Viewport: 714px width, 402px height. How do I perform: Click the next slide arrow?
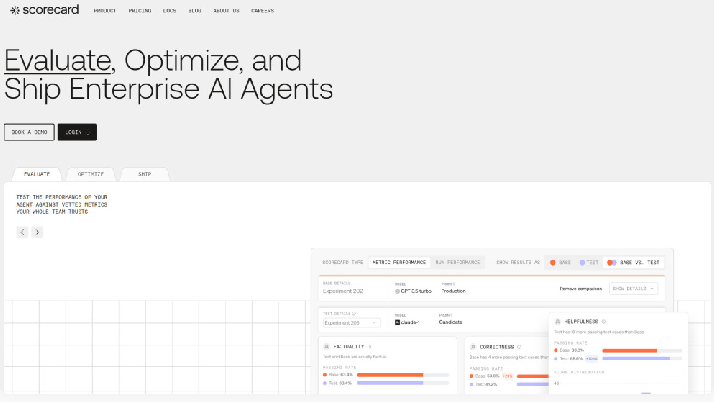click(37, 232)
